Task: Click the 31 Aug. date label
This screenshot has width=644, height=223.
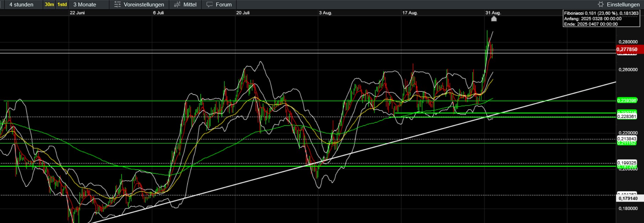Action: [x=493, y=13]
